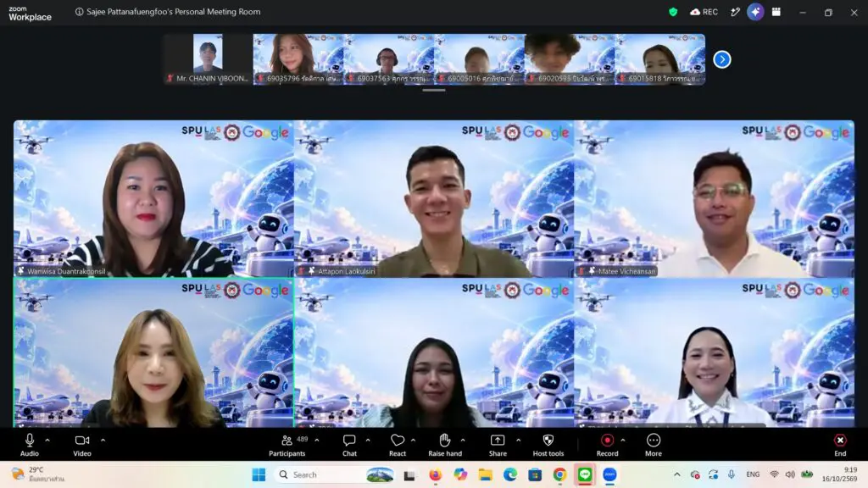Select Mr. CHANIN VIBOON thumbnail
868x488 pixels.
pyautogui.click(x=209, y=59)
